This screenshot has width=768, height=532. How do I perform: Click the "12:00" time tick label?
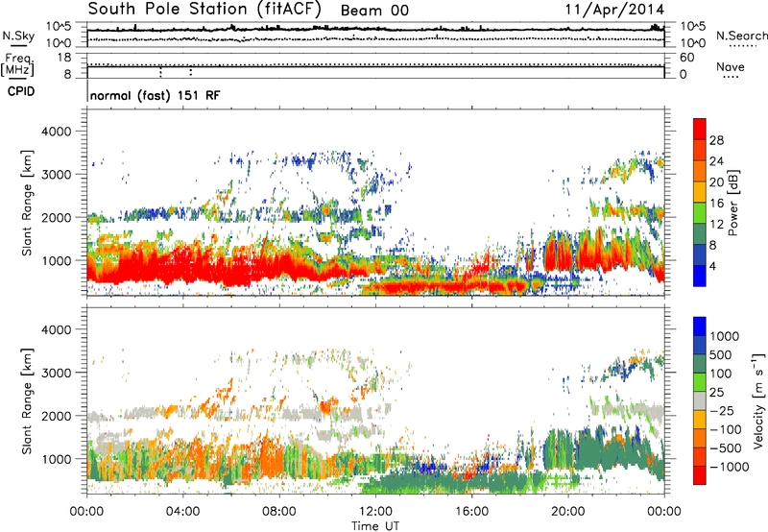tap(375, 512)
